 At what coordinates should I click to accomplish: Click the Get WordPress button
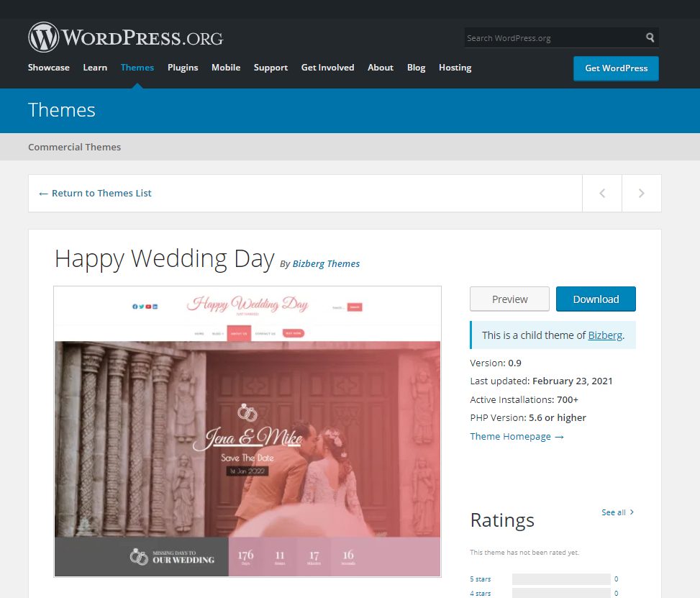click(616, 68)
